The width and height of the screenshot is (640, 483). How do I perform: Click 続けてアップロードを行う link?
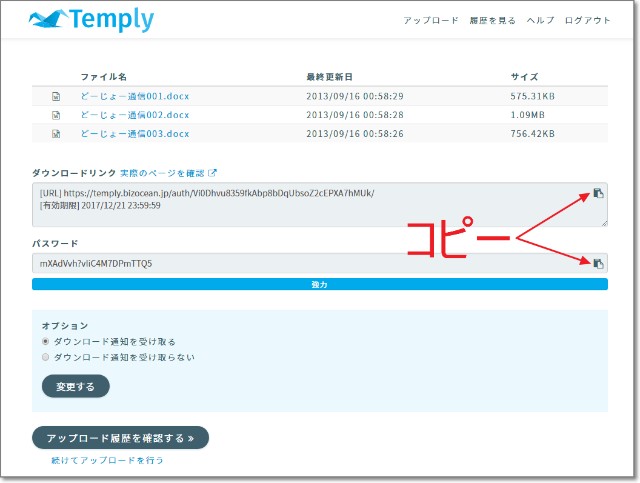point(107,461)
